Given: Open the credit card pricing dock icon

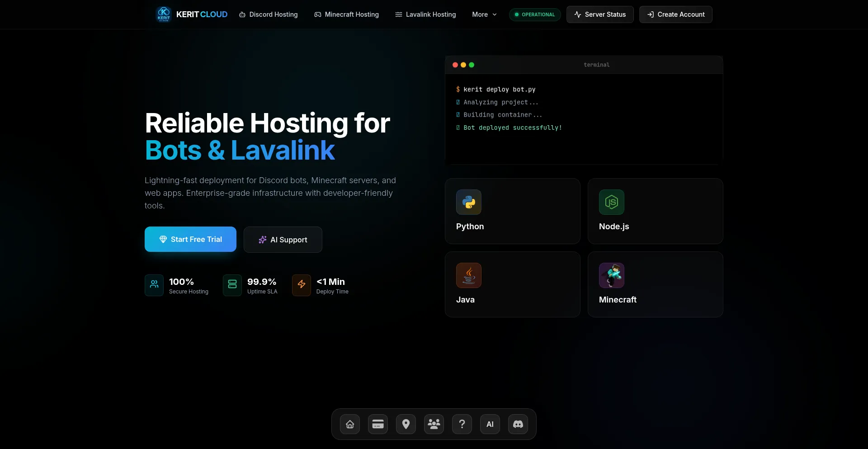Looking at the screenshot, I should pyautogui.click(x=378, y=424).
